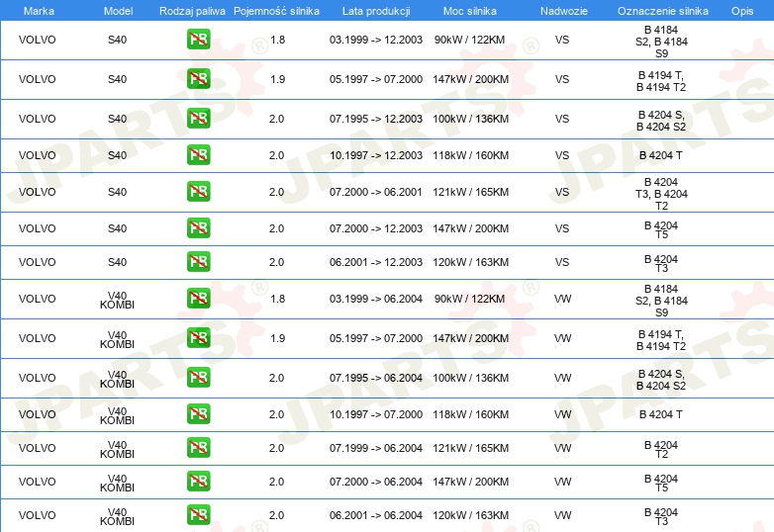Click the fuel icon for S40 121kW / 165KM
The image size is (774, 532).
point(198,192)
